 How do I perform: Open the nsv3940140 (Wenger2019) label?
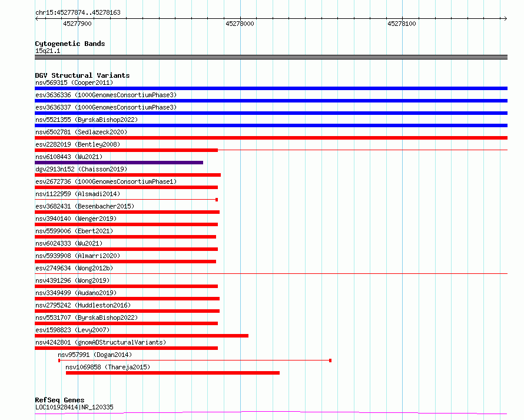(76, 219)
